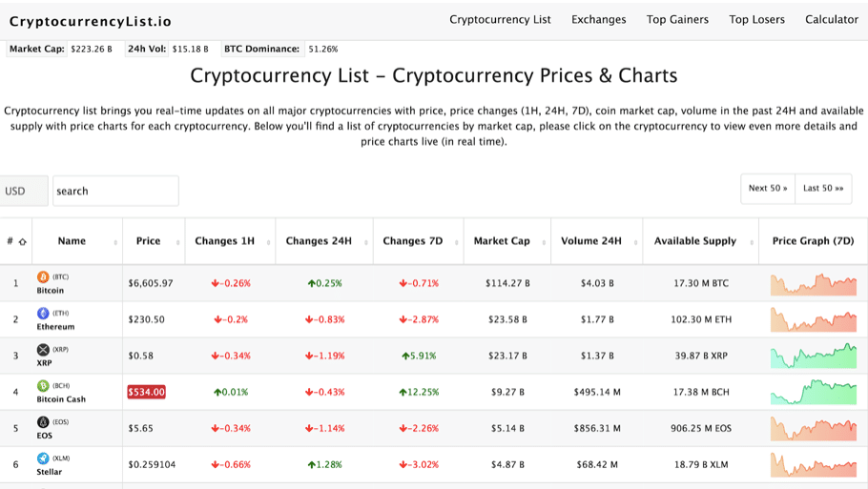Sort table by Name column
The width and height of the screenshot is (868, 489).
click(77, 241)
